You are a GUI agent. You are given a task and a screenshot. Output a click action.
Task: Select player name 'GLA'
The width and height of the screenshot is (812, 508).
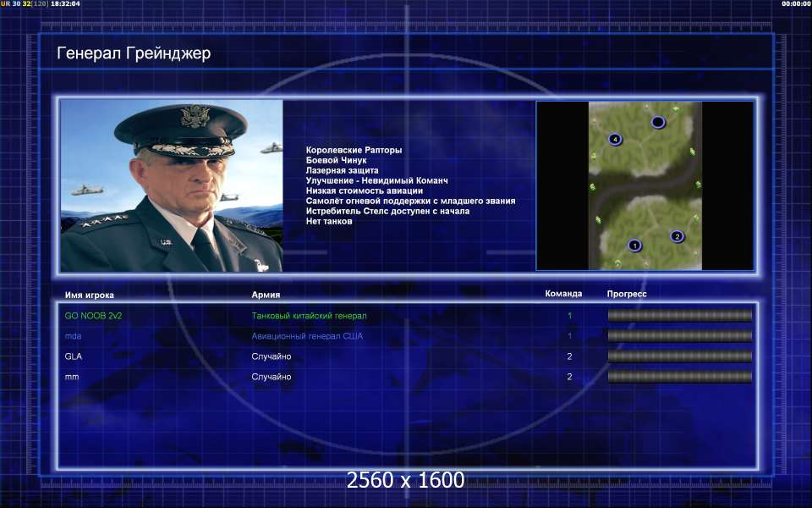click(73, 356)
